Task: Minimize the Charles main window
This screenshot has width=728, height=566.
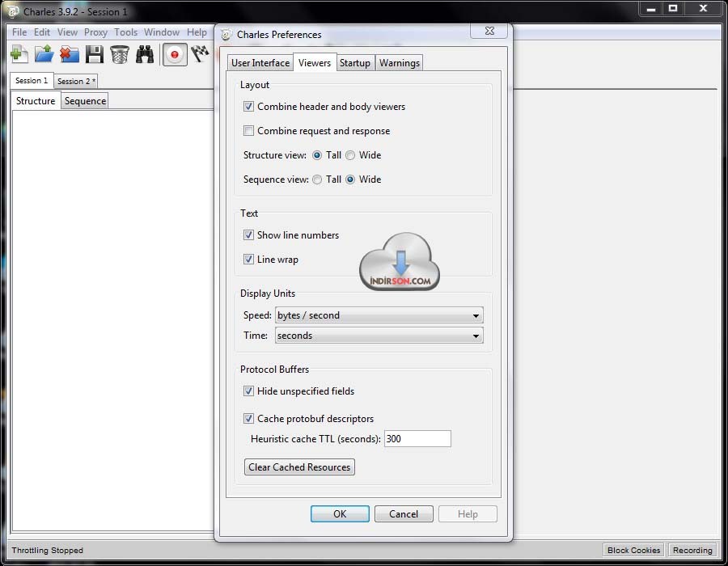Action: point(651,9)
